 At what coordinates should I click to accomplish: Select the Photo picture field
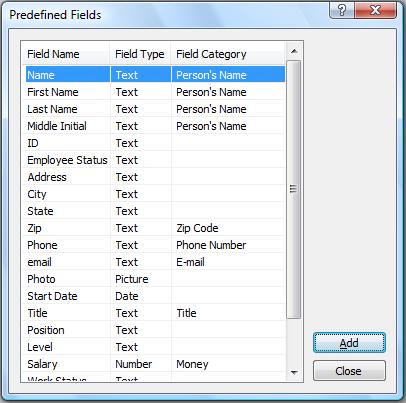pyautogui.click(x=155, y=279)
